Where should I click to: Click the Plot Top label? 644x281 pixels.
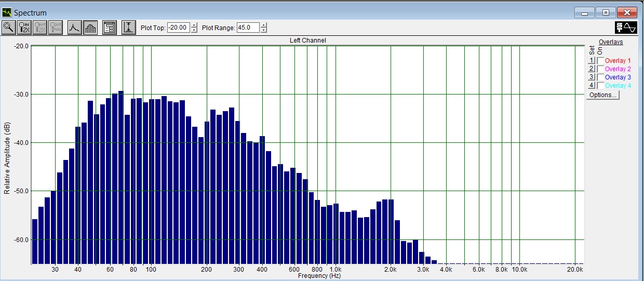pos(153,28)
